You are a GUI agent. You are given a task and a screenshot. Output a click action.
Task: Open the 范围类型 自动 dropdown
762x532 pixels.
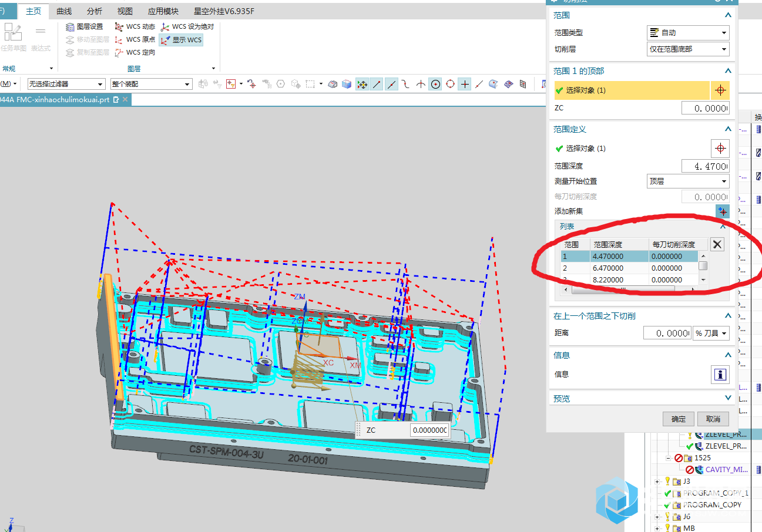[x=688, y=33]
